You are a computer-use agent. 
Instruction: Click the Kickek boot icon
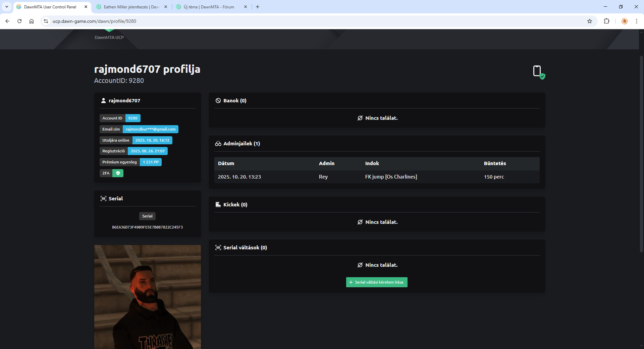click(218, 205)
